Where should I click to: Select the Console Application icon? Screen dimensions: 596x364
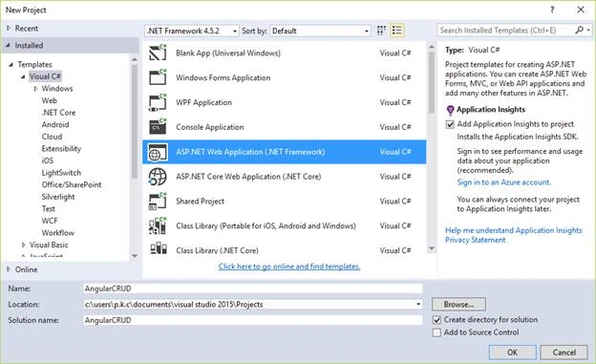[158, 127]
